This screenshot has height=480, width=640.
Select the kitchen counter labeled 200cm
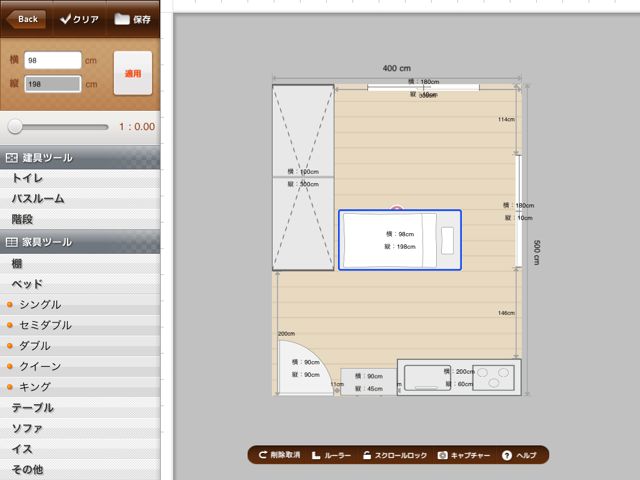point(459,377)
